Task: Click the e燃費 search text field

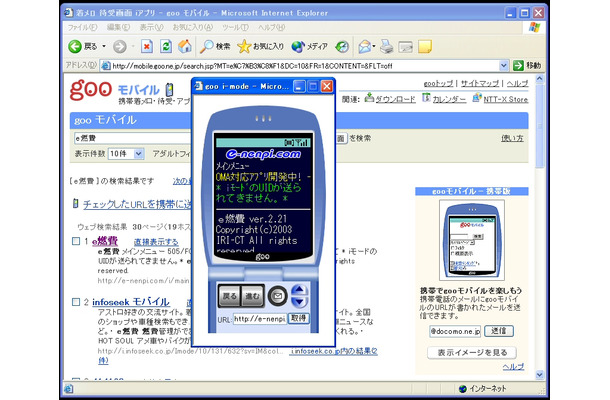Action: (x=132, y=138)
